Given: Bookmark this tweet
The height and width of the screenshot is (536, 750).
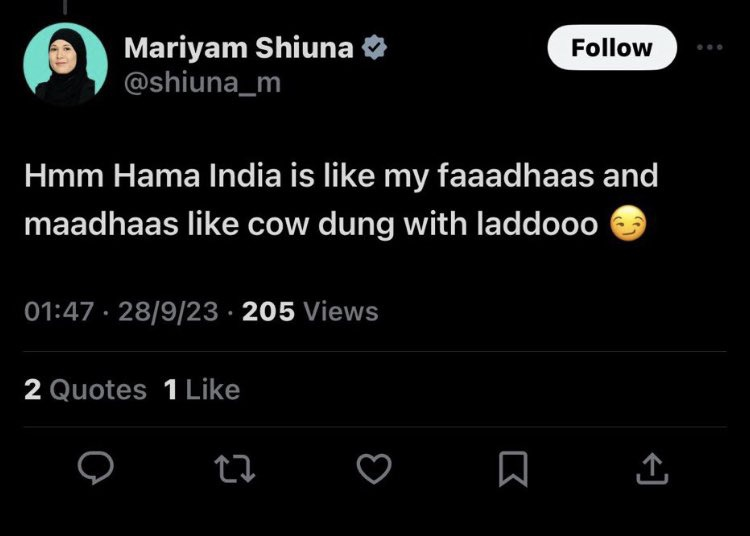Looking at the screenshot, I should click(x=513, y=468).
